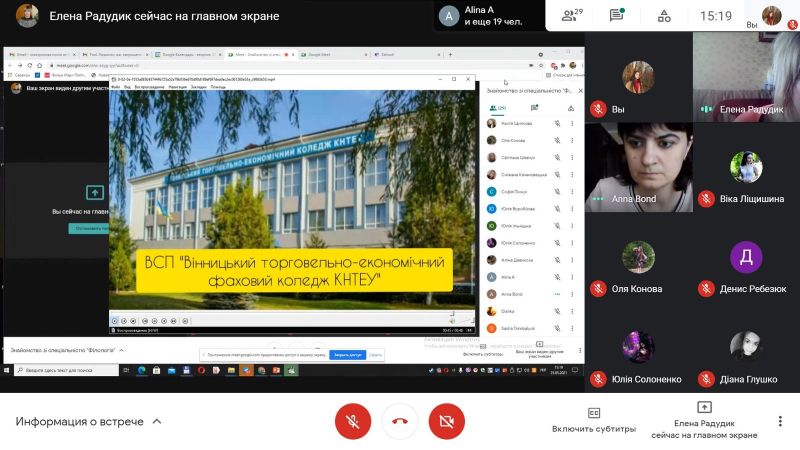Open the activities tab in the shared panel

[571, 108]
